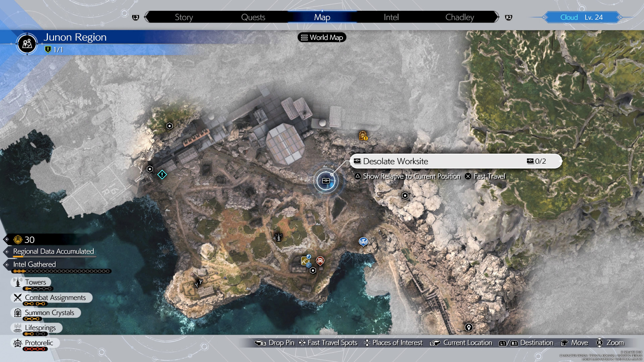Open the Chadley menu tab
The width and height of the screenshot is (644, 362).
pos(460,17)
